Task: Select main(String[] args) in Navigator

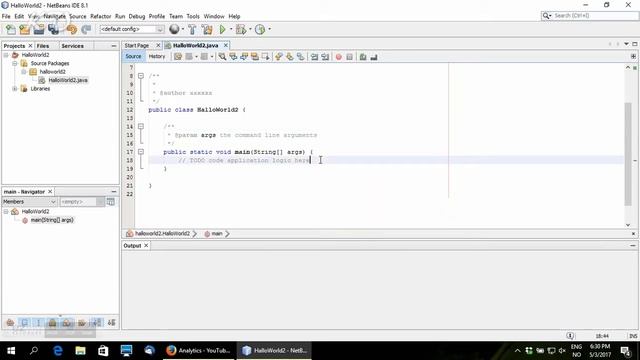Action: click(x=52, y=220)
